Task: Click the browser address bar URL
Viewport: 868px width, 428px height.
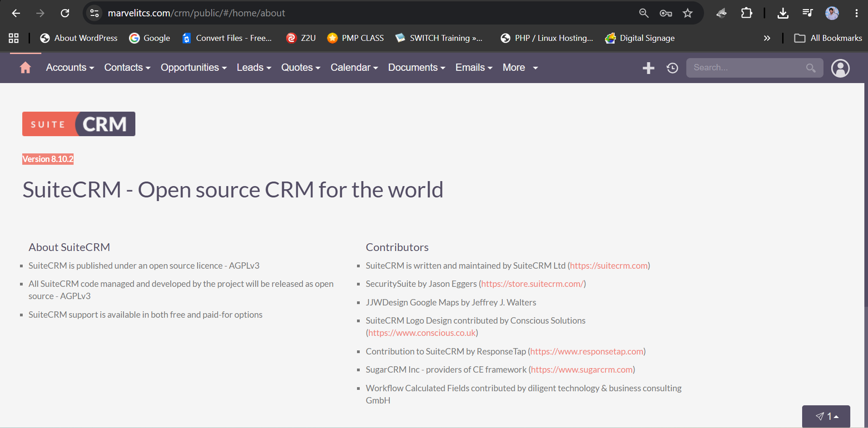Action: pos(196,13)
